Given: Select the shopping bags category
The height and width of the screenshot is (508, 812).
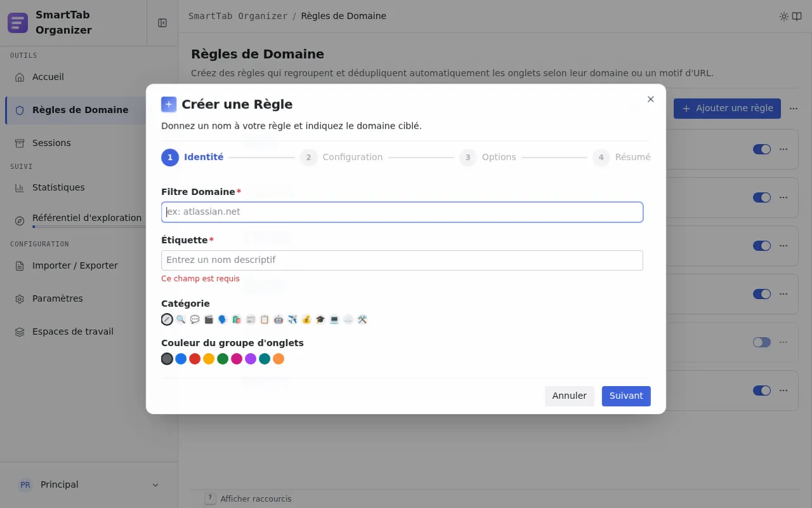Looking at the screenshot, I should tap(237, 319).
